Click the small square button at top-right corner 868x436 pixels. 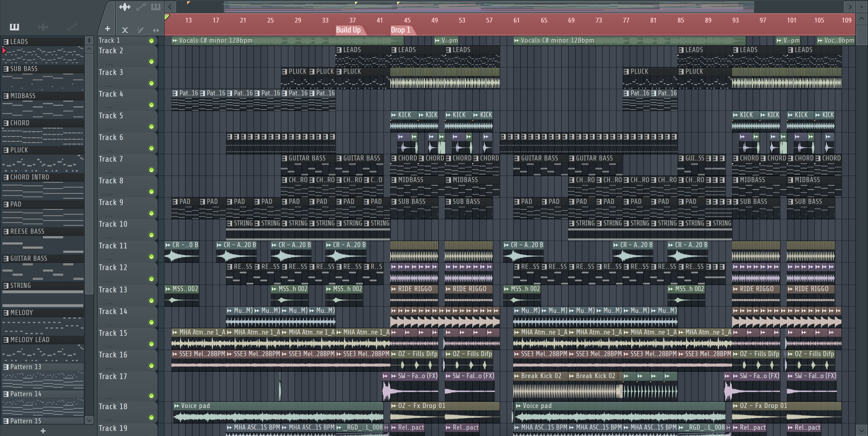tap(862, 6)
